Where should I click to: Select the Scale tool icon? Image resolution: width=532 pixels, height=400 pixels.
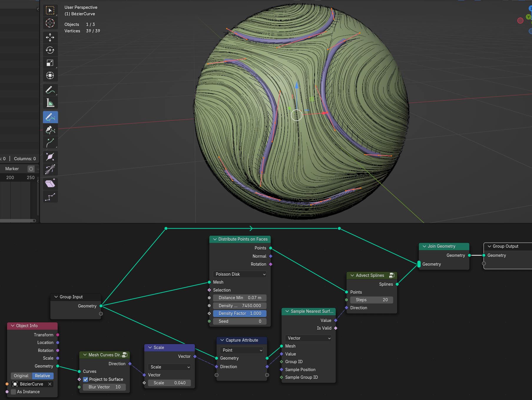click(x=50, y=63)
